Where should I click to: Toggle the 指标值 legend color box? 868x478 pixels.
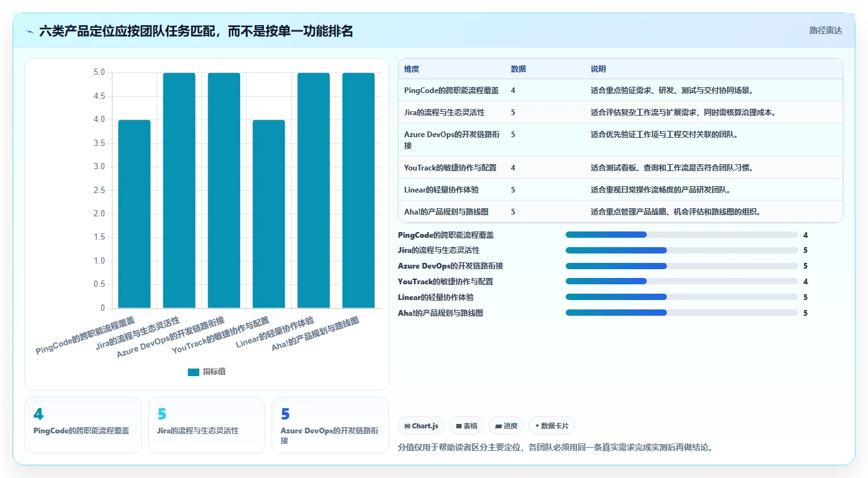click(194, 372)
